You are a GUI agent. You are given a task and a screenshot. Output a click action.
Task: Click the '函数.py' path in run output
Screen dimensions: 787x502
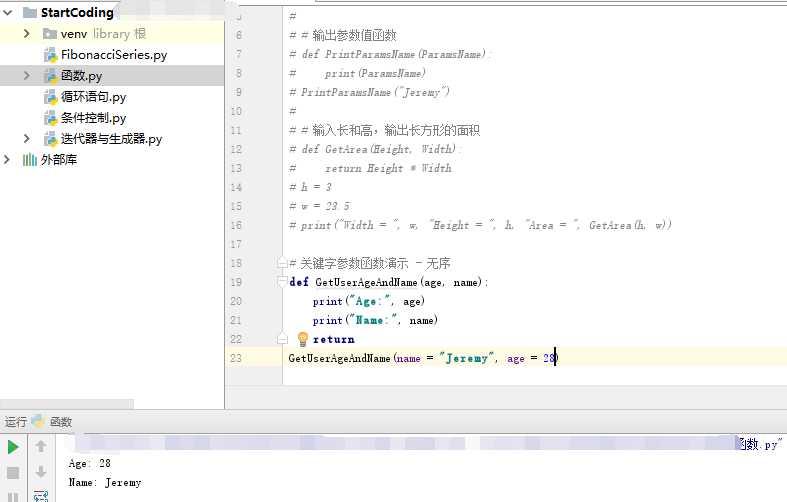point(758,444)
